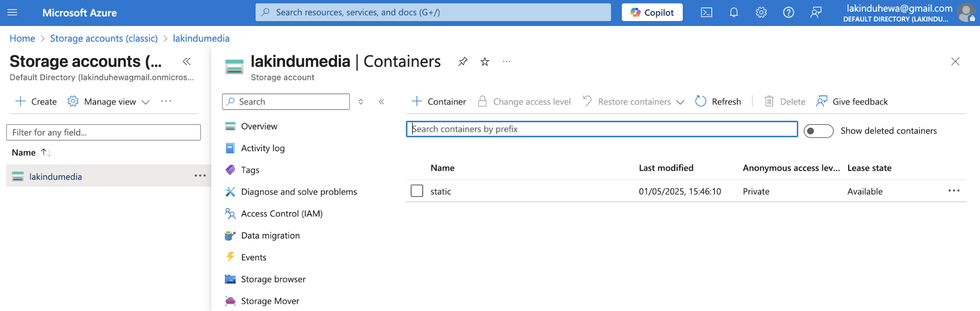Open Diagnose and solve problems

[x=299, y=191]
